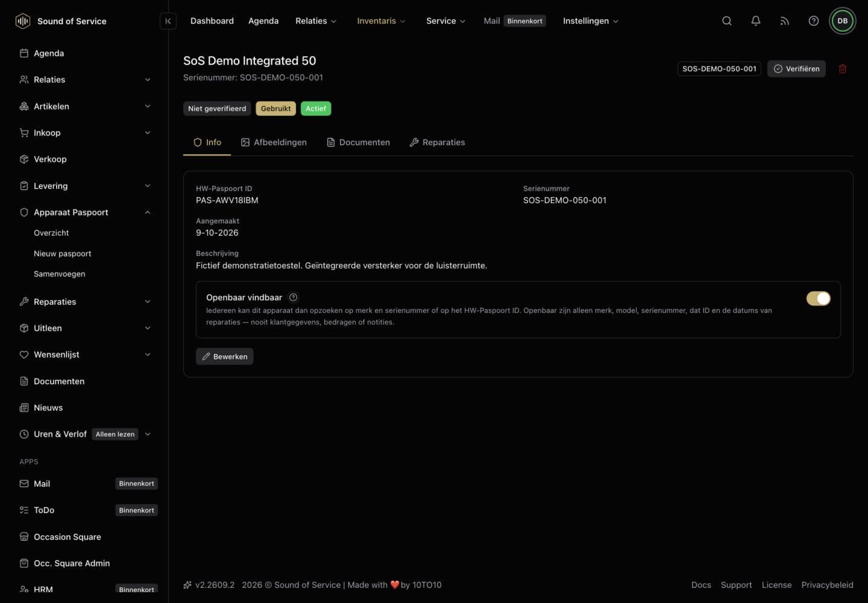Switch to the Afbeeldingen tab
The image size is (868, 603).
(274, 142)
